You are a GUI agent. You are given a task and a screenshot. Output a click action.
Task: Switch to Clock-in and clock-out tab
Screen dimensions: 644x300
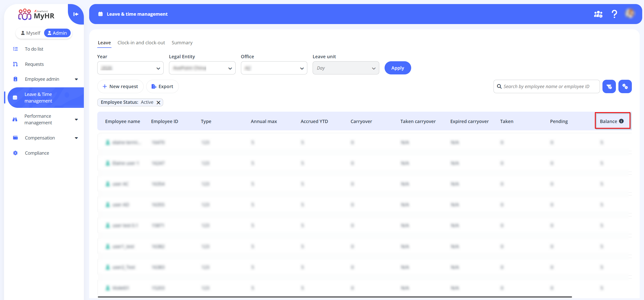(x=141, y=43)
